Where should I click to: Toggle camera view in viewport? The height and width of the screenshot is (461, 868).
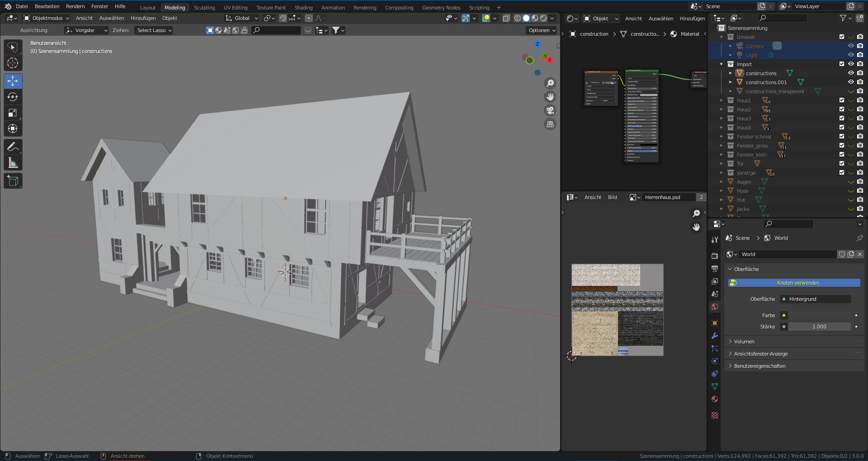tap(550, 110)
